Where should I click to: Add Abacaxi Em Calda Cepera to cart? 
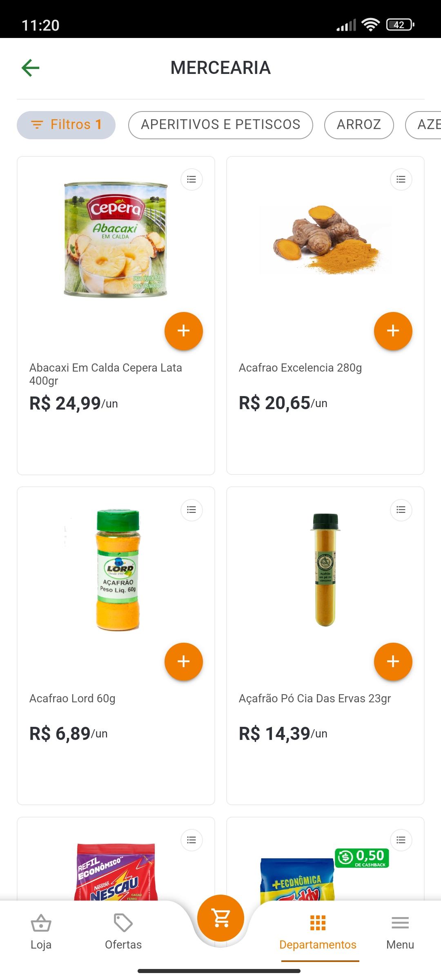click(184, 331)
